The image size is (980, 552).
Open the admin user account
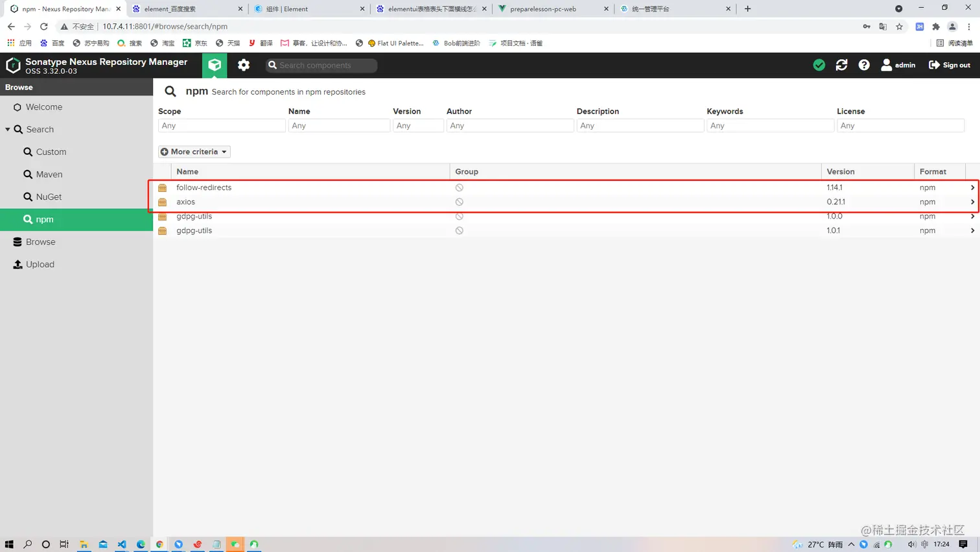(x=898, y=65)
